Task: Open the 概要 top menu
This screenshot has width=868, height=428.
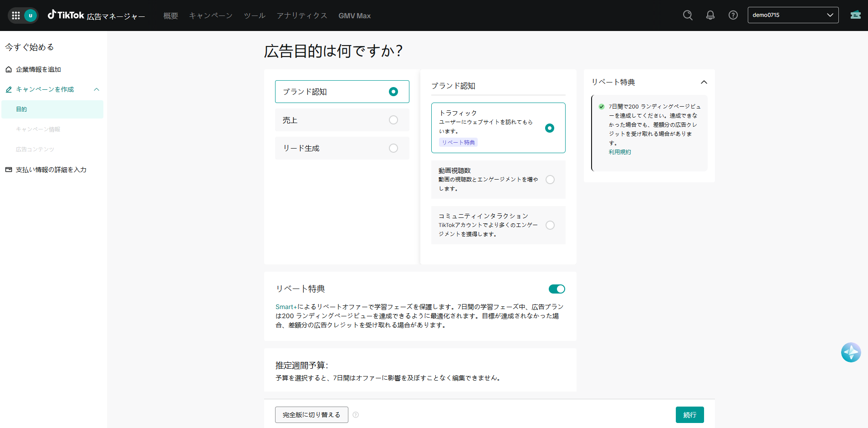Action: [171, 15]
